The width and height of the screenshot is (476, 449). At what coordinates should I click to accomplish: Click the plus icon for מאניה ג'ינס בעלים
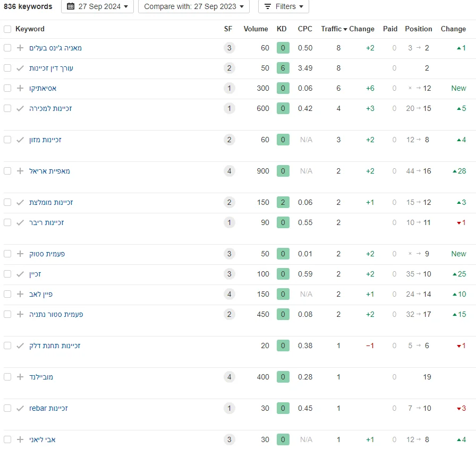pos(20,48)
